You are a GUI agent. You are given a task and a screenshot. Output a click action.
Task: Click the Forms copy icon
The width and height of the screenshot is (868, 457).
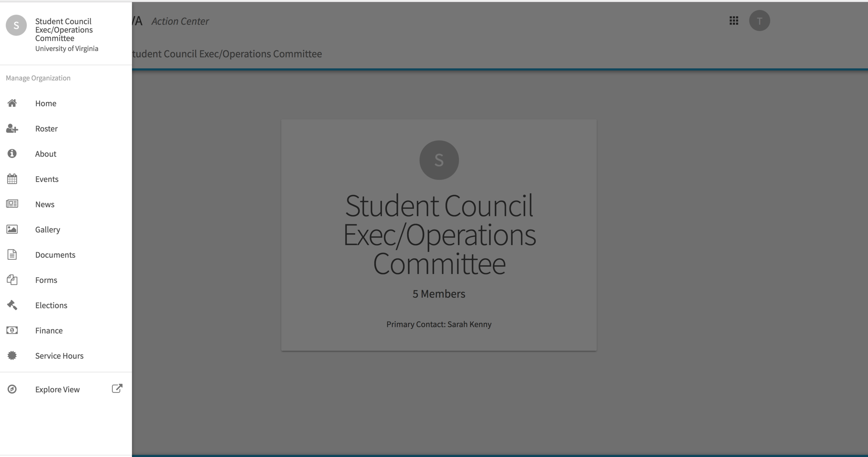(x=12, y=280)
